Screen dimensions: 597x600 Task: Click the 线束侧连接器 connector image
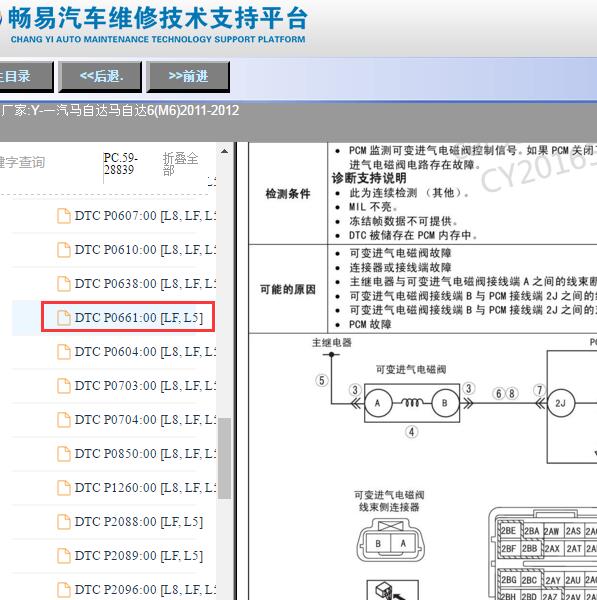tap(390, 540)
